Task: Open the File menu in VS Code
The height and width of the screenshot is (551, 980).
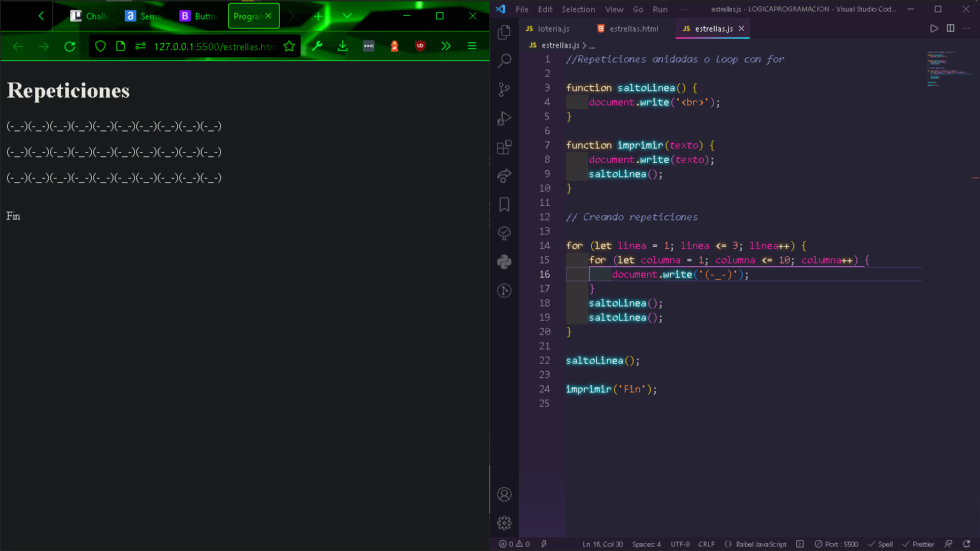Action: click(x=522, y=9)
